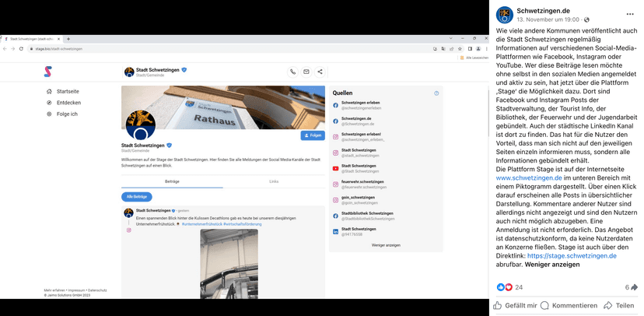The image size is (644, 316).
Task: Open a new browser tab
Action: 68,39
